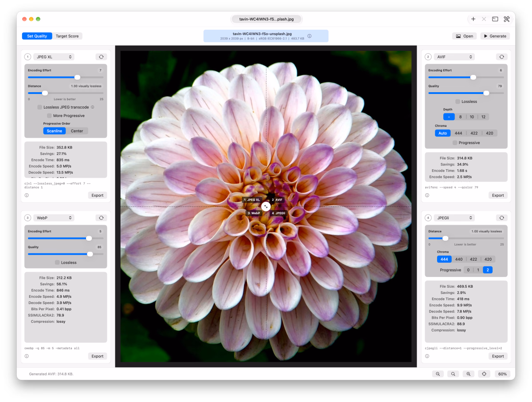
Task: Check the AVIF Lossless checkbox
Action: point(458,101)
